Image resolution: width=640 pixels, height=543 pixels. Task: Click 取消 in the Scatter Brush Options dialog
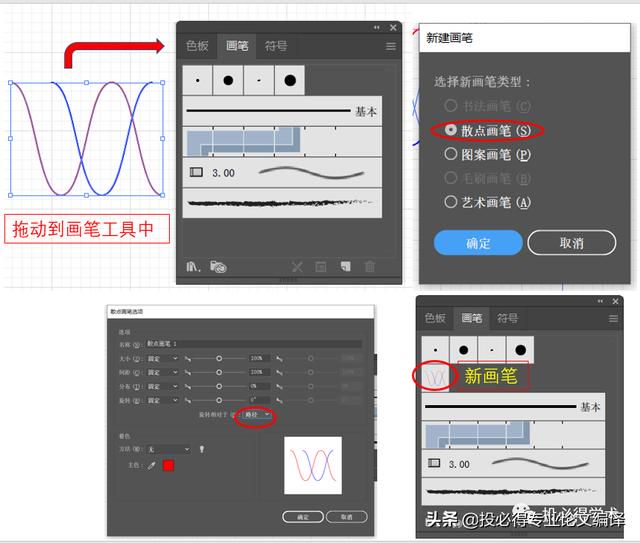click(347, 517)
